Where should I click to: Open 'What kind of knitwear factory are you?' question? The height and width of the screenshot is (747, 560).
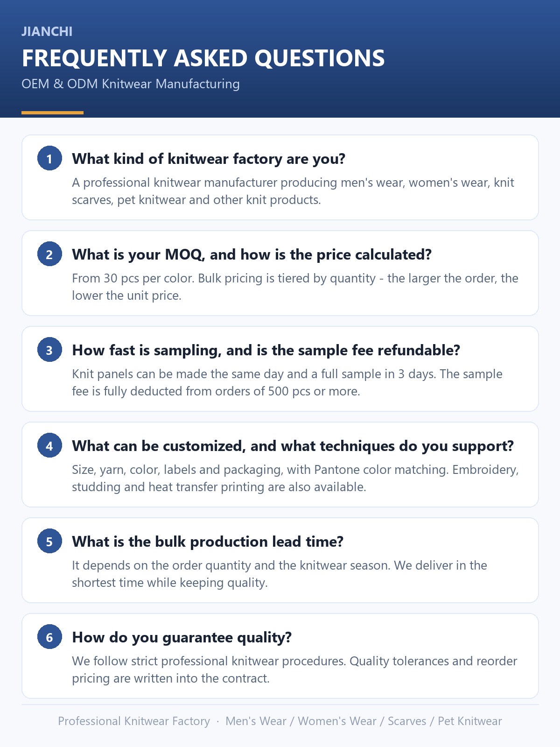point(209,159)
